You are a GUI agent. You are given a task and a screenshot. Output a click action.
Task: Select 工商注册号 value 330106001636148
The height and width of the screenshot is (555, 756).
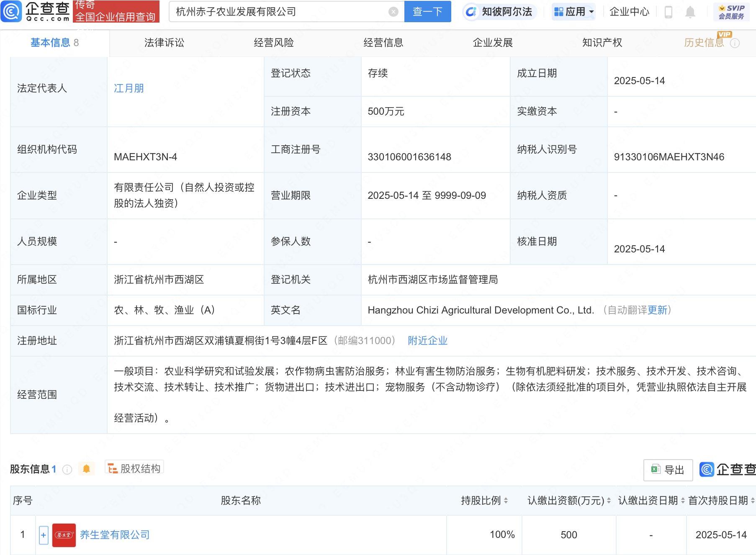pyautogui.click(x=409, y=157)
